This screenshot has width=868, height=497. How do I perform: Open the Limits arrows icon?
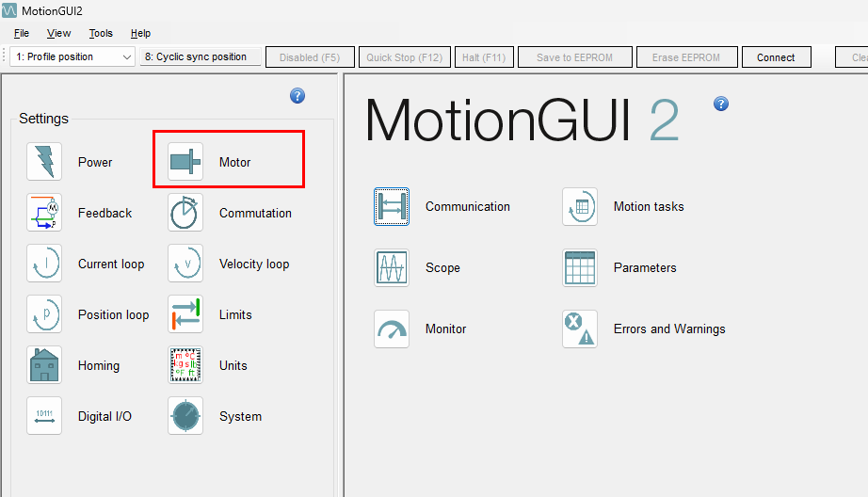185,314
